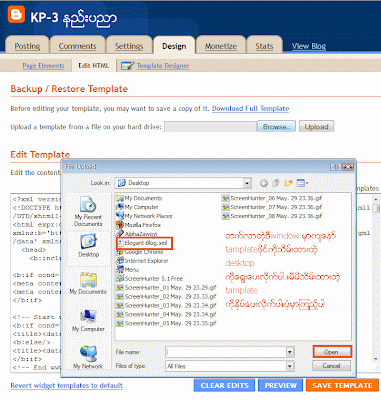Open the Posting tab
Viewport: 381px width, 400px height.
pos(27,46)
